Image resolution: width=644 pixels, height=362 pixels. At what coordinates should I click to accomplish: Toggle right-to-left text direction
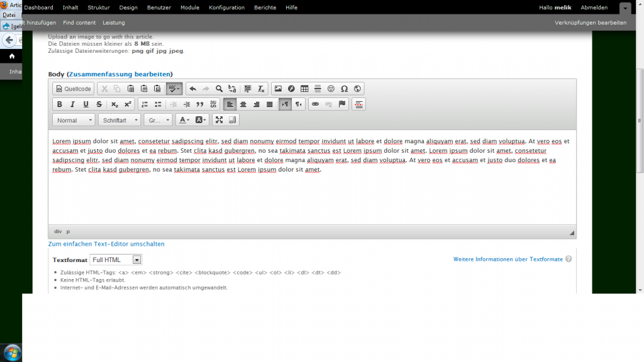click(299, 104)
